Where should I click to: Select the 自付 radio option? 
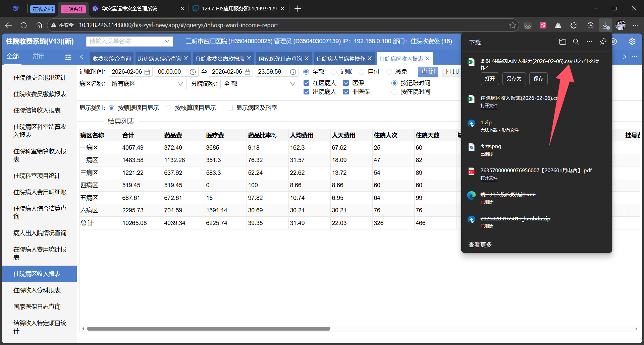click(x=362, y=72)
